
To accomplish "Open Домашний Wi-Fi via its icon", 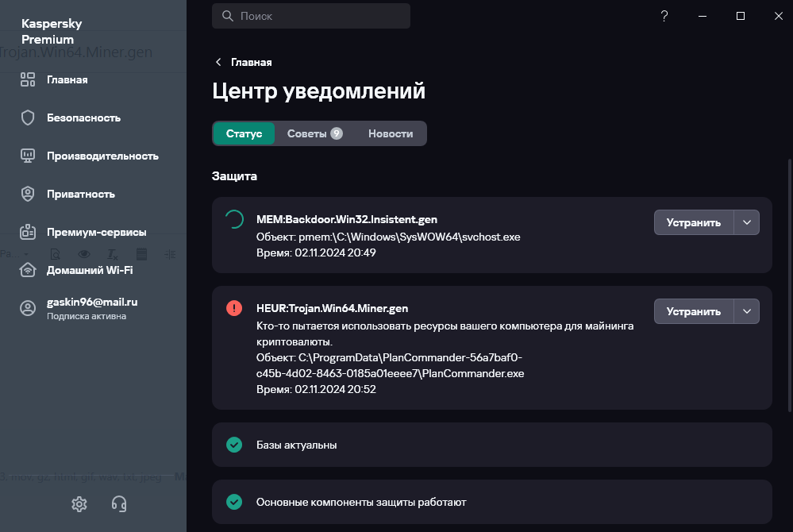I will click(28, 270).
